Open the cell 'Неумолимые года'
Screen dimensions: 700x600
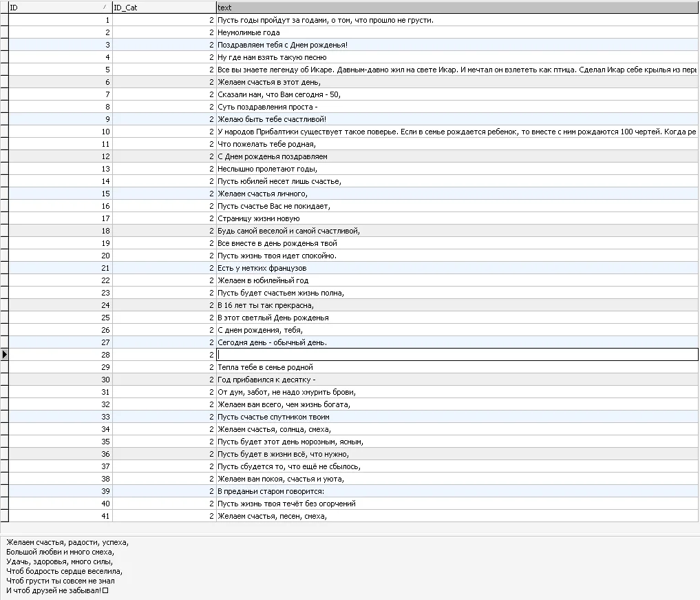(458, 32)
